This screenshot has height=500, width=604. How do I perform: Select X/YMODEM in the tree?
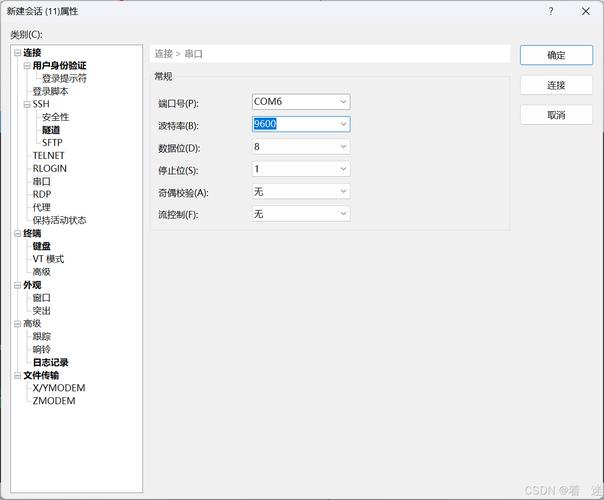coord(59,388)
